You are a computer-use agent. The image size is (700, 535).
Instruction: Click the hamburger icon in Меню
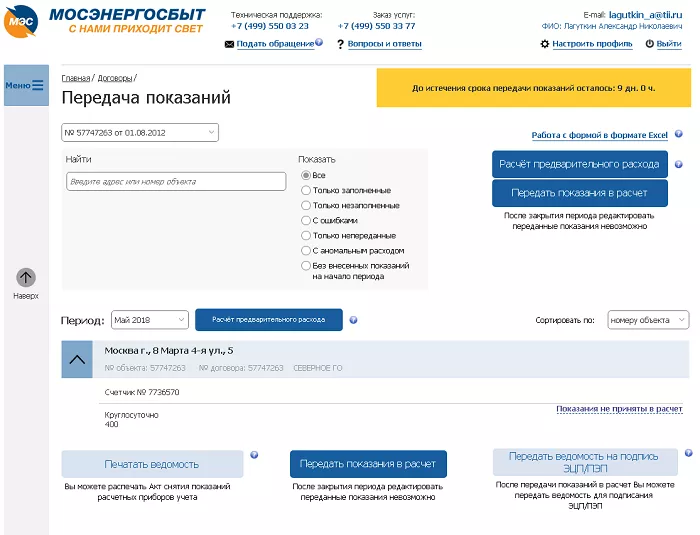tap(38, 85)
